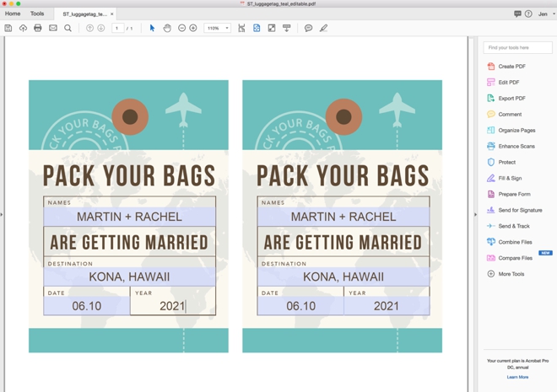Click More Tools in the sidebar
Screen dimensions: 557x392
pos(511,274)
